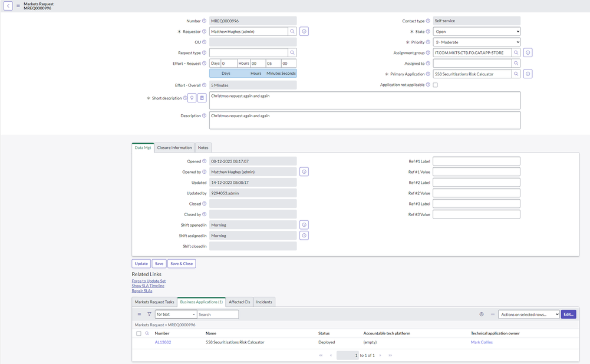
Task: Open the 'for text' search field dropdown
Action: (x=176, y=315)
